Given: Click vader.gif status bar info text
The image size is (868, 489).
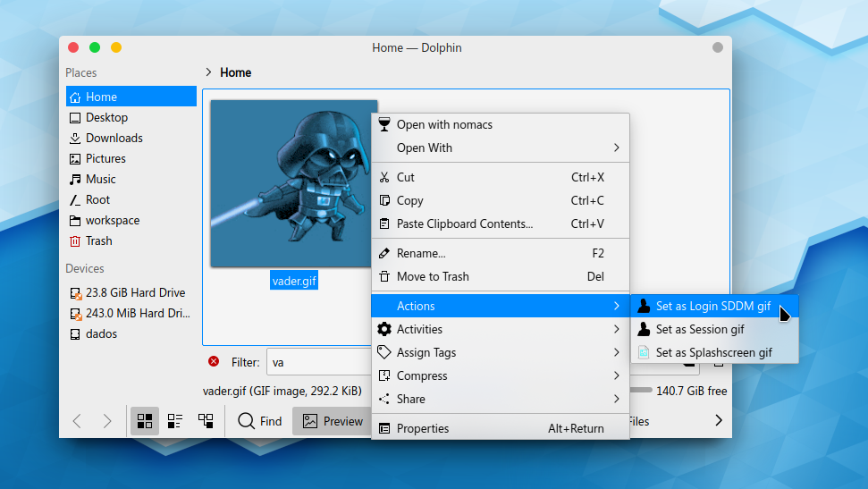Looking at the screenshot, I should point(282,391).
